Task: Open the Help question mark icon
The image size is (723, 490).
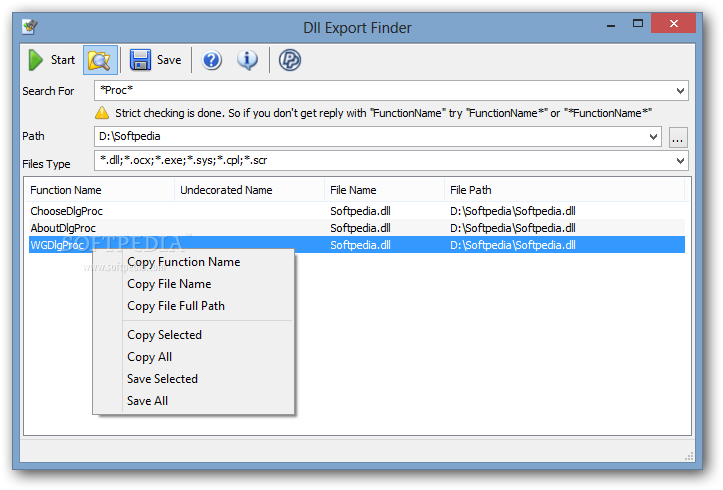Action: click(212, 60)
